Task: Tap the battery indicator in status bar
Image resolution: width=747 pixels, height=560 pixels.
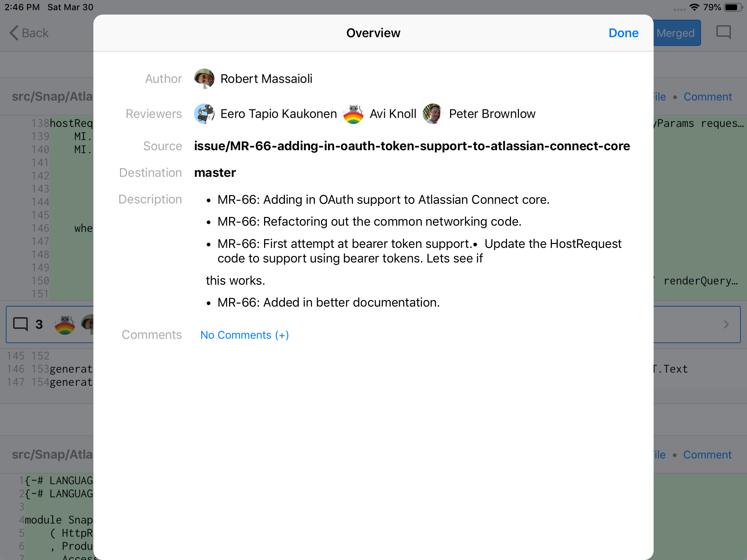Action: (733, 7)
